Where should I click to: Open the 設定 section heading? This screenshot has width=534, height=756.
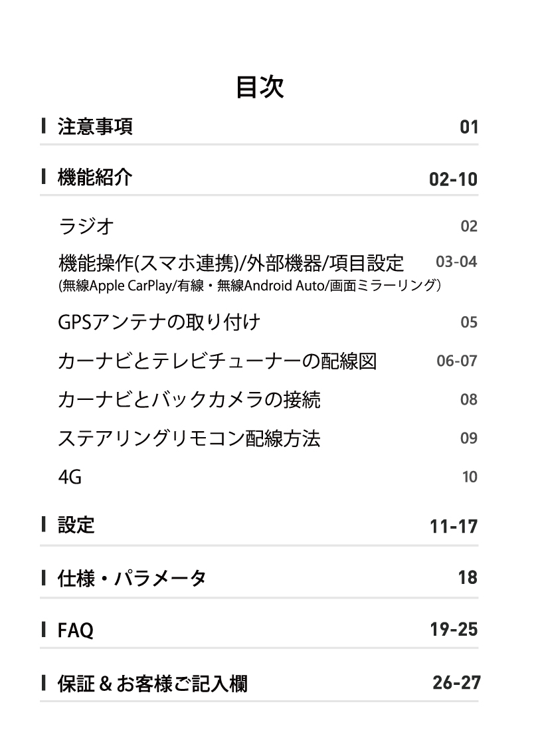coord(76,526)
